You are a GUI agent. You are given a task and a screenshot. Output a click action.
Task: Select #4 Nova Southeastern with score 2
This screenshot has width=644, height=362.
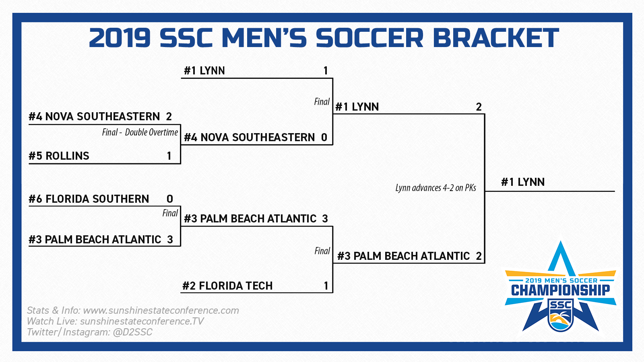click(95, 117)
